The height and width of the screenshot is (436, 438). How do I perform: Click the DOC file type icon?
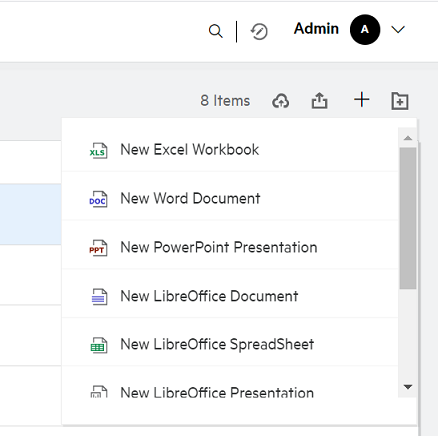pyautogui.click(x=98, y=199)
